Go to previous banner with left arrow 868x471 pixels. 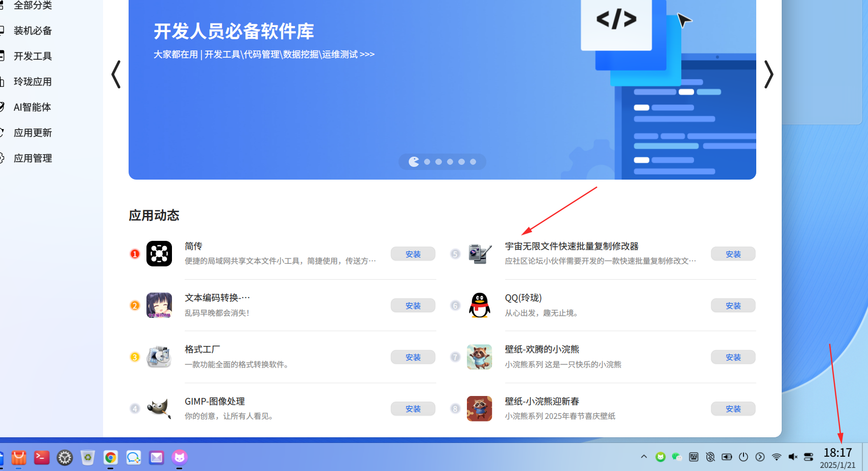pos(116,75)
